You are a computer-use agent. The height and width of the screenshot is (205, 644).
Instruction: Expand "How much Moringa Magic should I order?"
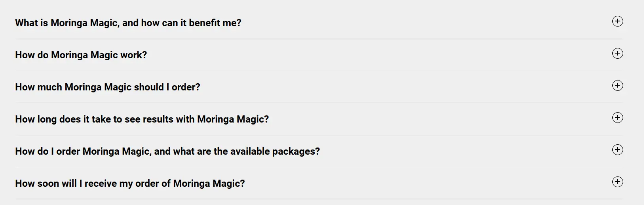point(107,87)
